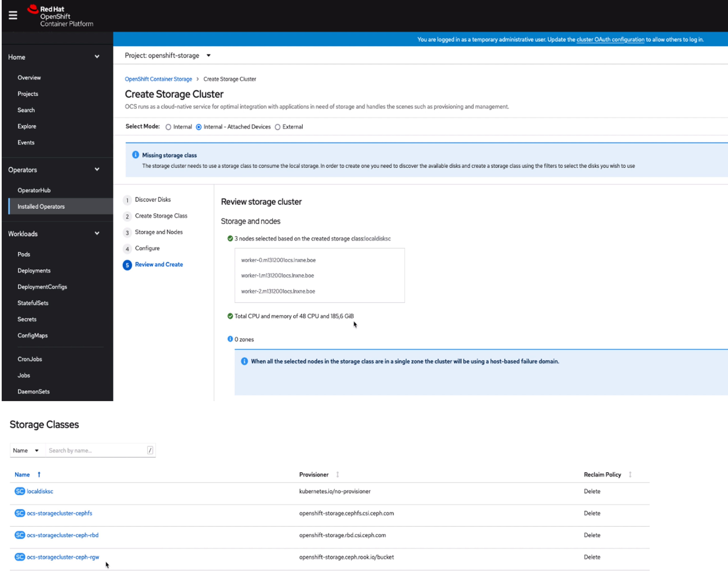
Task: Go to Projects in sidebar
Action: (28, 94)
